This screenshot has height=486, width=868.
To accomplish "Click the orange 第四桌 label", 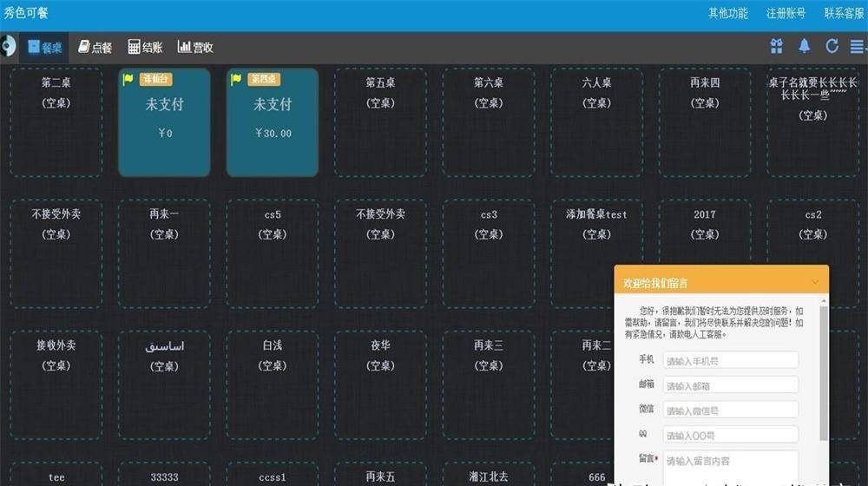I will pyautogui.click(x=264, y=79).
